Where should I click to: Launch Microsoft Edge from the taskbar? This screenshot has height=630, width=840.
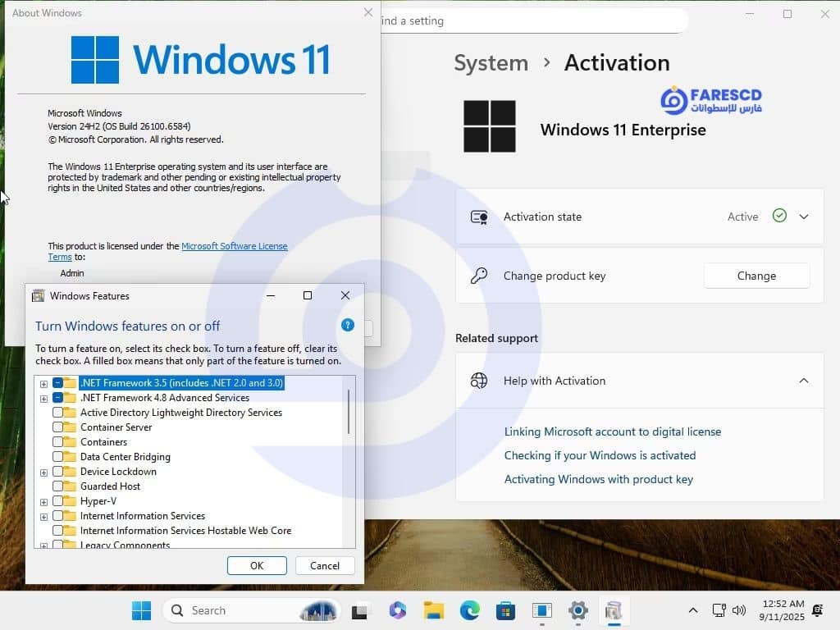point(470,610)
